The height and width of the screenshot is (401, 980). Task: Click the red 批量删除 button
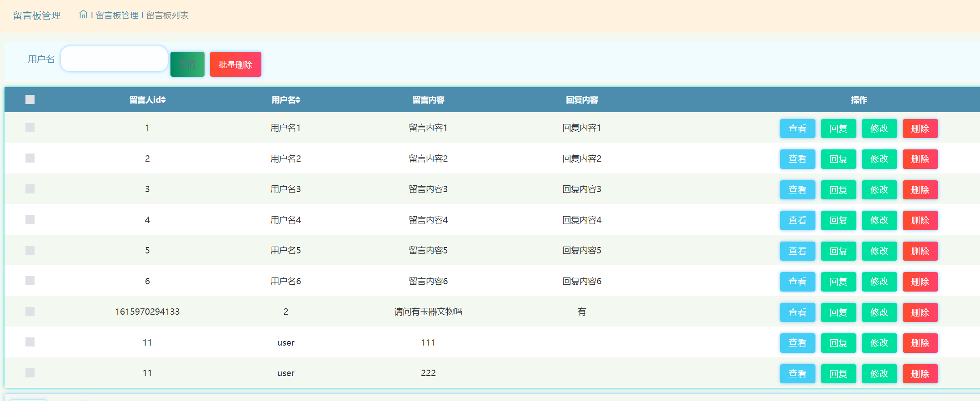235,64
